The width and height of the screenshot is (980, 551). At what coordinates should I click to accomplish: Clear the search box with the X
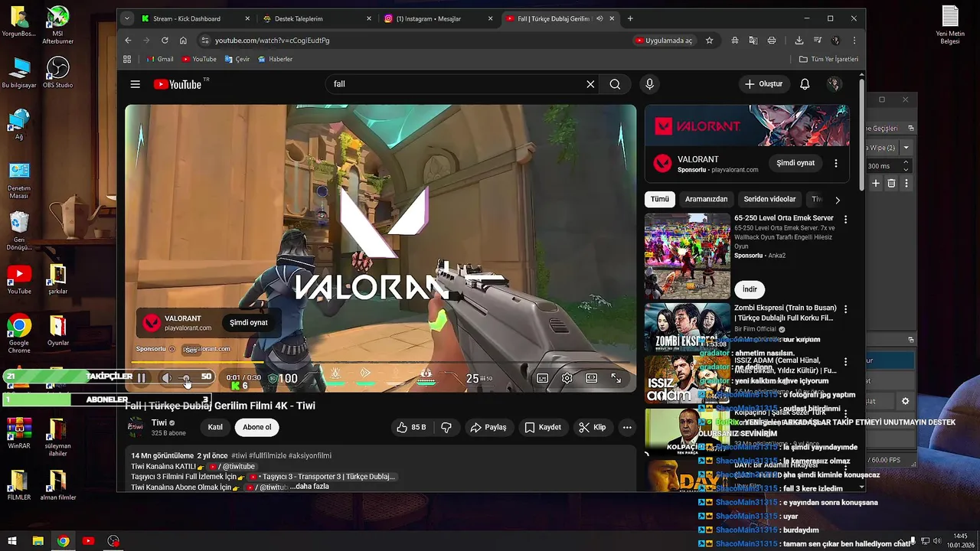[x=590, y=84]
